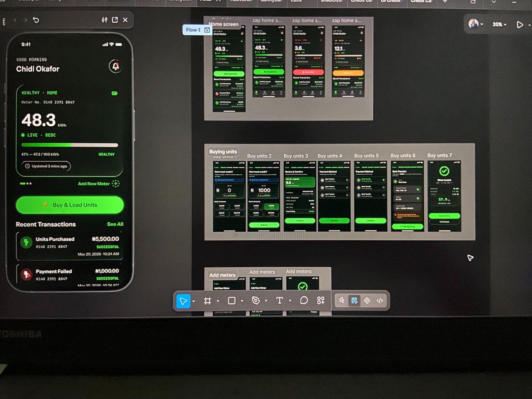Switch to Dev Mode code icon
Screen dimensions: 532x399
coord(380,300)
